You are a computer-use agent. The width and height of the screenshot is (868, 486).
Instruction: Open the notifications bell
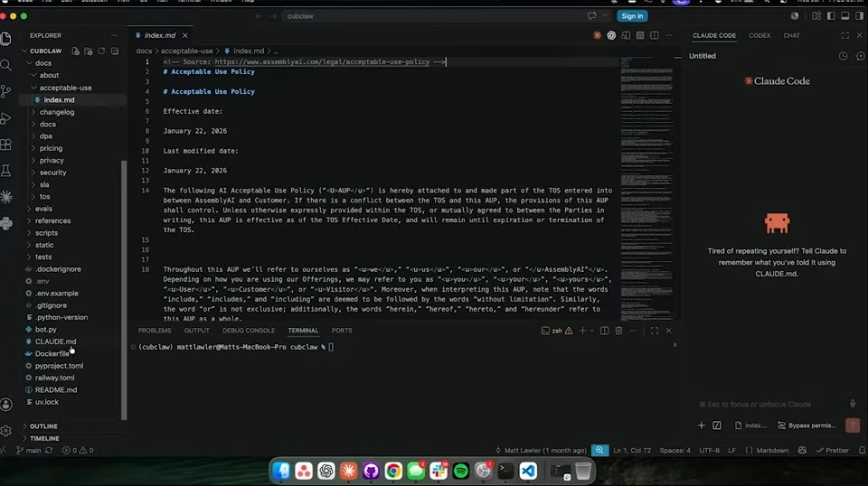[x=862, y=450]
